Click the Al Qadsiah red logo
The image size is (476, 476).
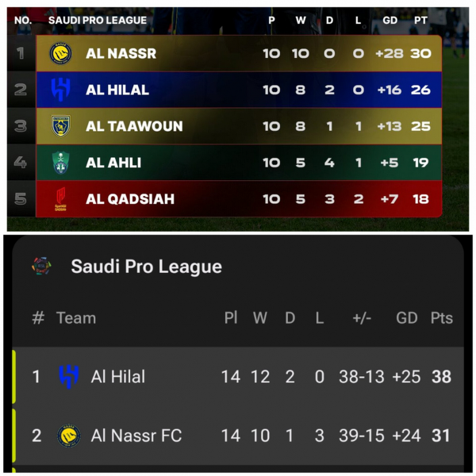(61, 198)
